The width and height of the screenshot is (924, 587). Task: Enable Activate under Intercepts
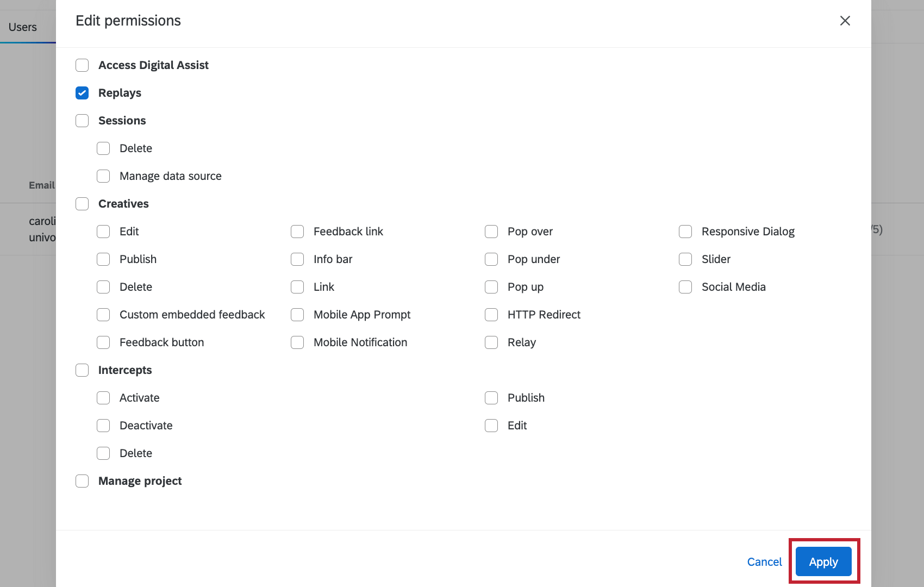(103, 398)
